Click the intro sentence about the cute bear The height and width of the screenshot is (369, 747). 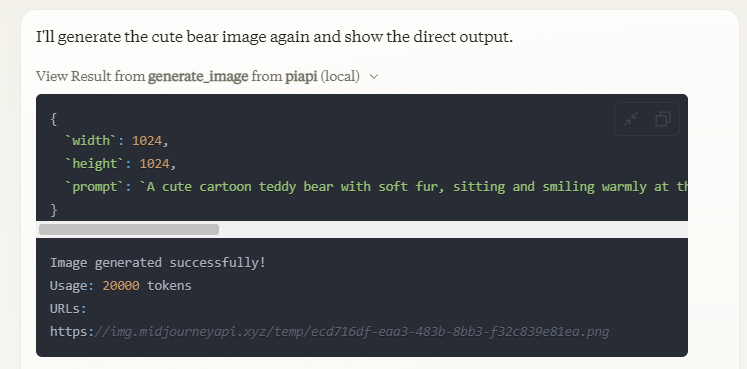[x=274, y=37]
